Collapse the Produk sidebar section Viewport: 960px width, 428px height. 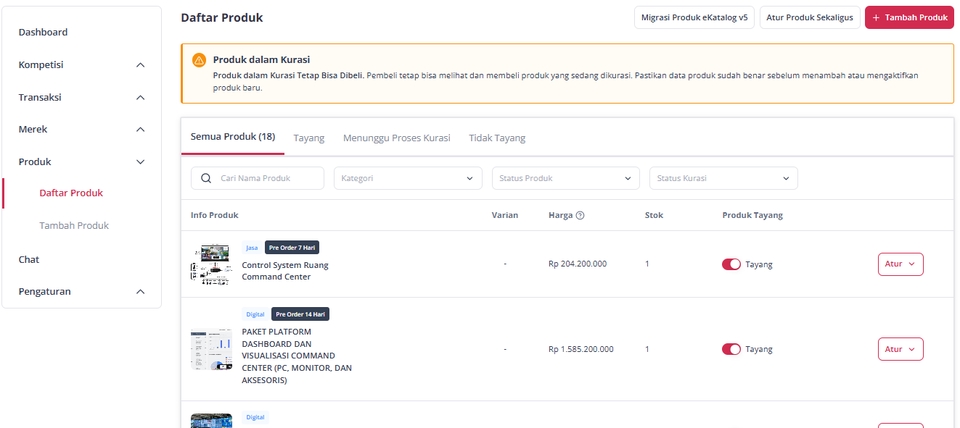tap(140, 161)
